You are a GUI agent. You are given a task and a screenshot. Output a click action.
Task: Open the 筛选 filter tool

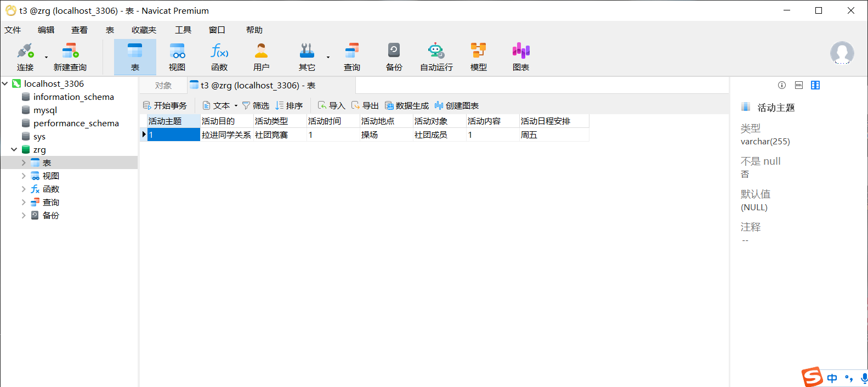(256, 105)
